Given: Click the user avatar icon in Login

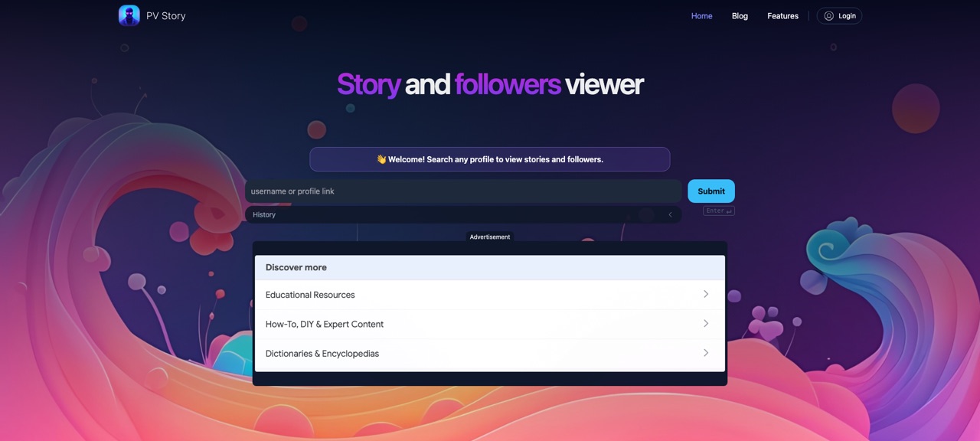Looking at the screenshot, I should click(x=828, y=16).
